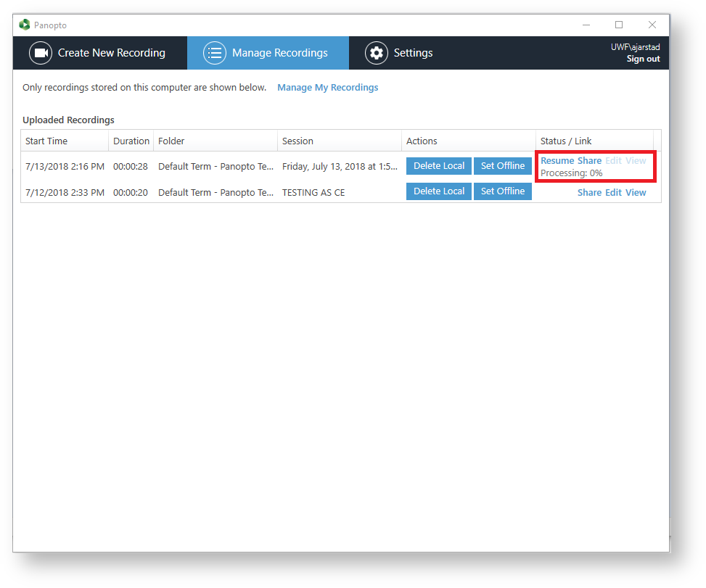The height and width of the screenshot is (588, 706).
Task: Click the folder cell of the 7/13/2018 recording
Action: tap(216, 167)
